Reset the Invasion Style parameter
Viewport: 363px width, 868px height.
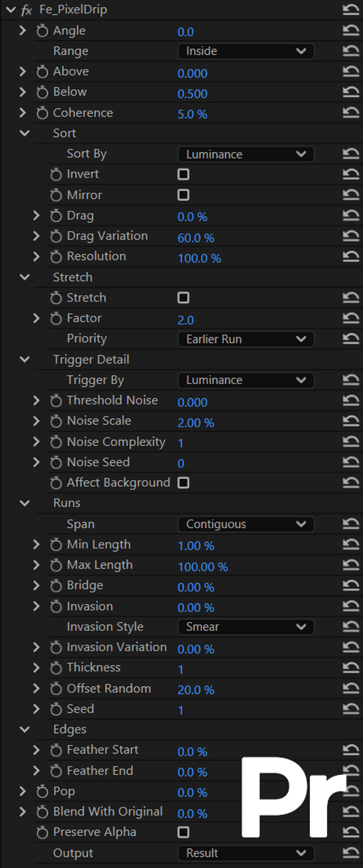(x=351, y=627)
